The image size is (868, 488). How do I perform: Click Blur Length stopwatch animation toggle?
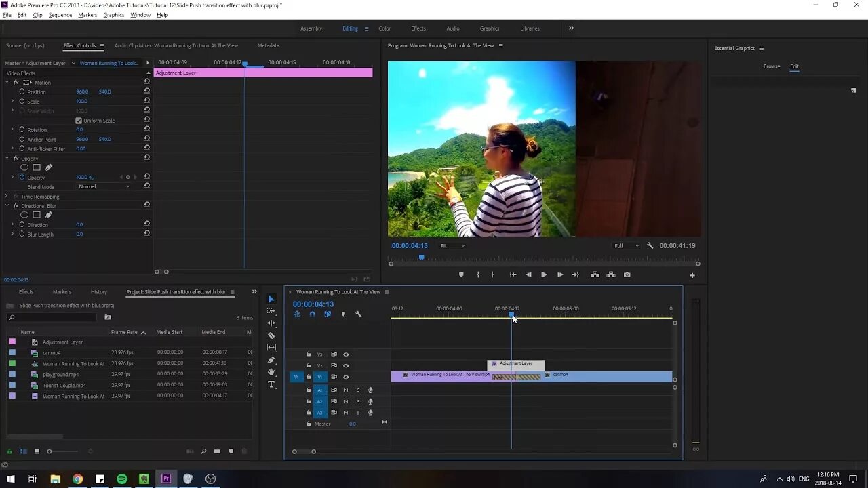pos(22,234)
